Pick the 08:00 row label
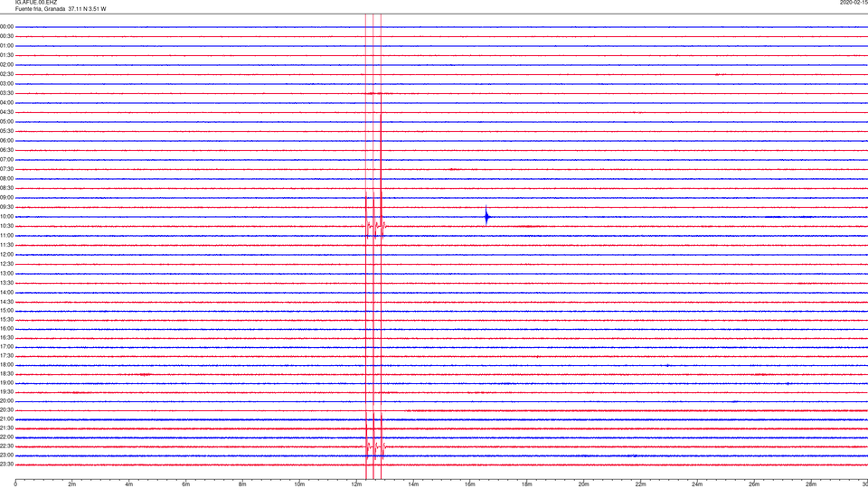 (x=6, y=179)
